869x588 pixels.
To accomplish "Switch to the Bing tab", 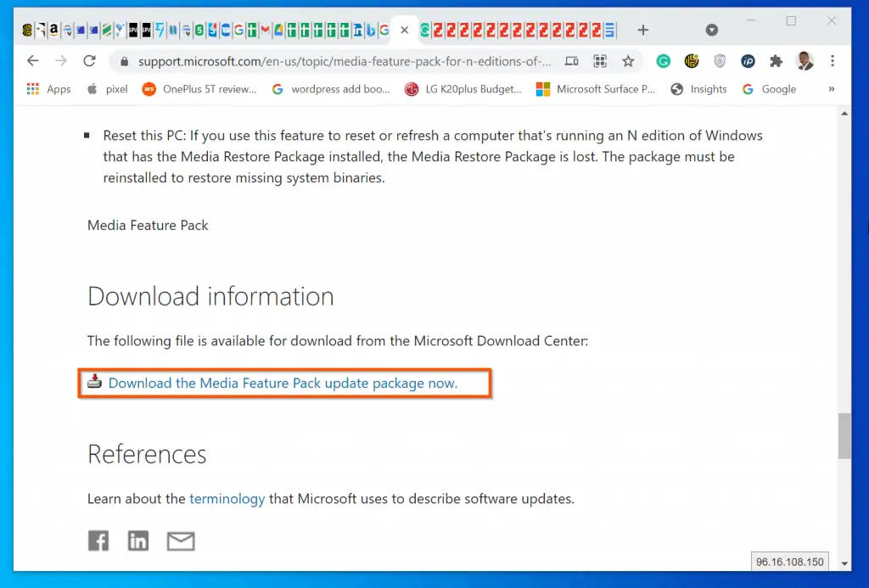I will [371, 30].
